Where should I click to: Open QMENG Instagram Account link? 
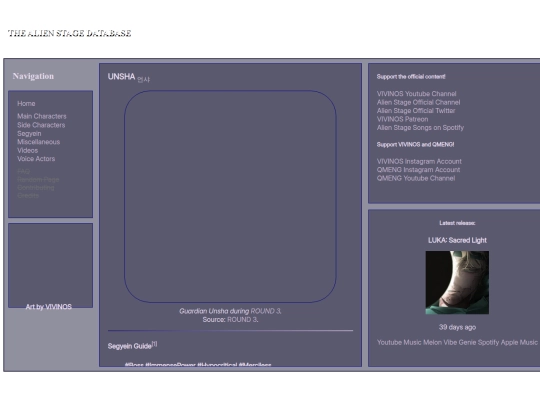click(x=418, y=170)
